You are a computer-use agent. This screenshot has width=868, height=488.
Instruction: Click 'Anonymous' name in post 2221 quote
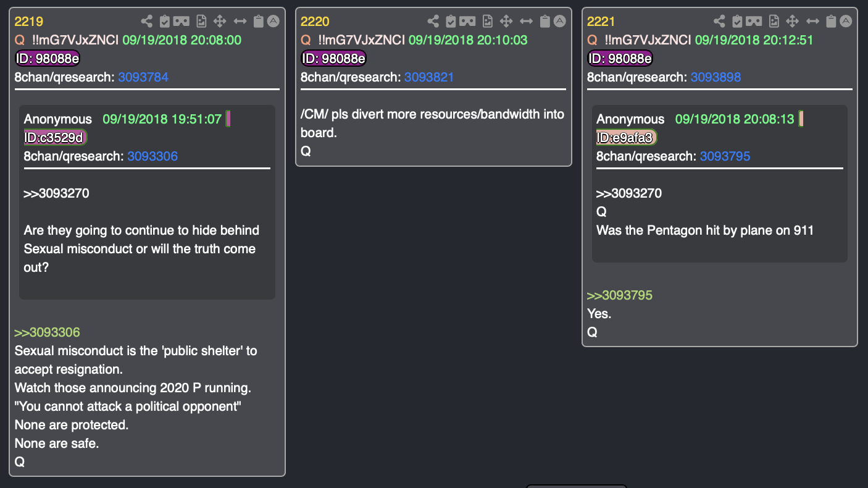pyautogui.click(x=630, y=119)
